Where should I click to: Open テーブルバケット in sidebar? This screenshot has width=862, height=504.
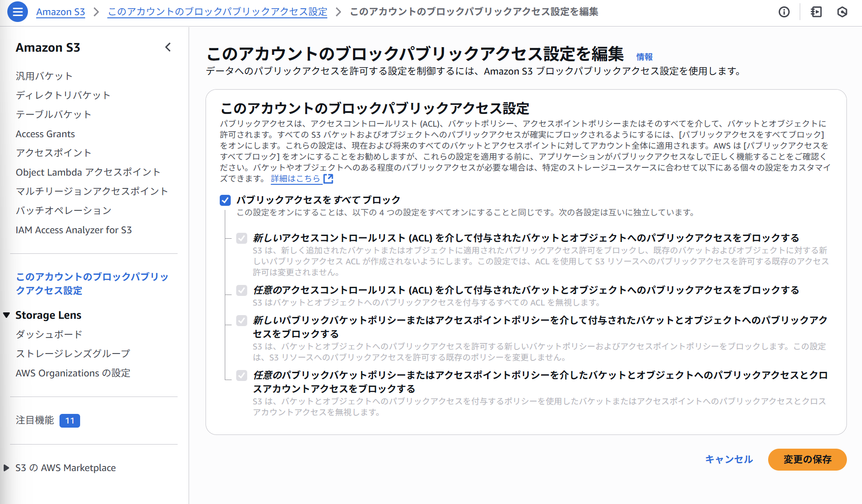click(x=54, y=114)
